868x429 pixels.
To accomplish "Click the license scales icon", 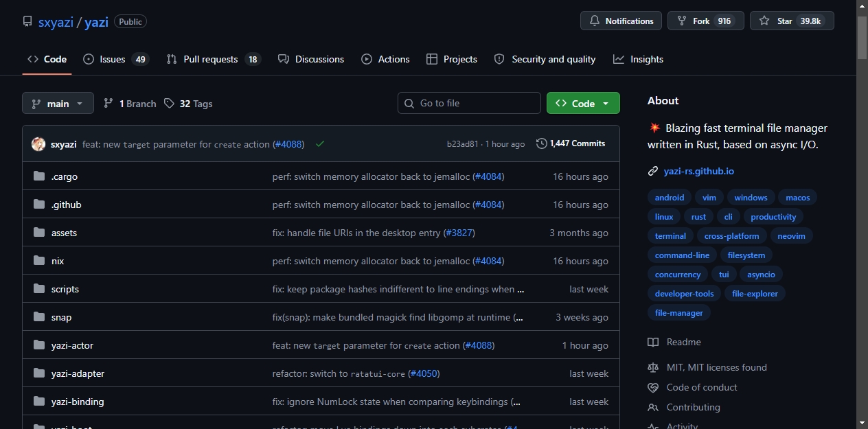I will pos(653,367).
